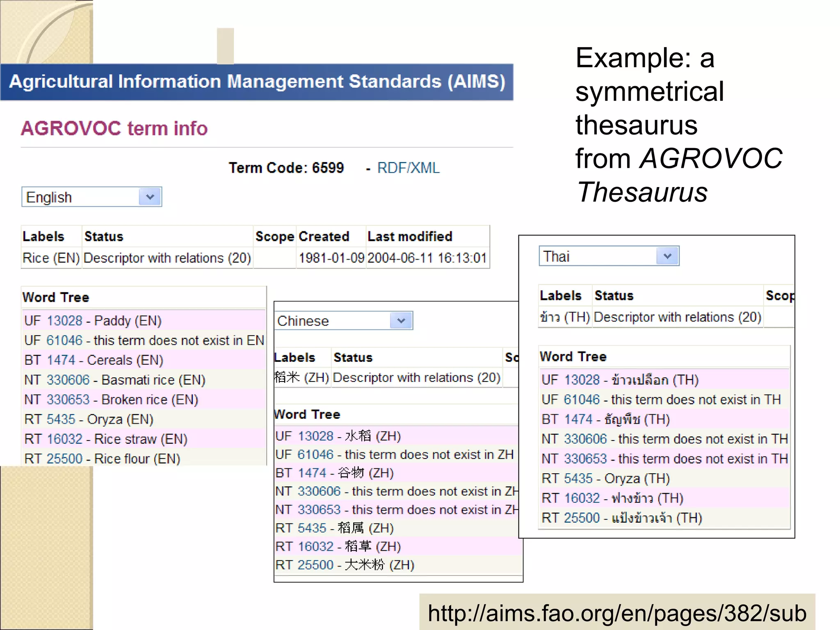
Task: Open term 61046 in English word tree
Action: (64, 340)
